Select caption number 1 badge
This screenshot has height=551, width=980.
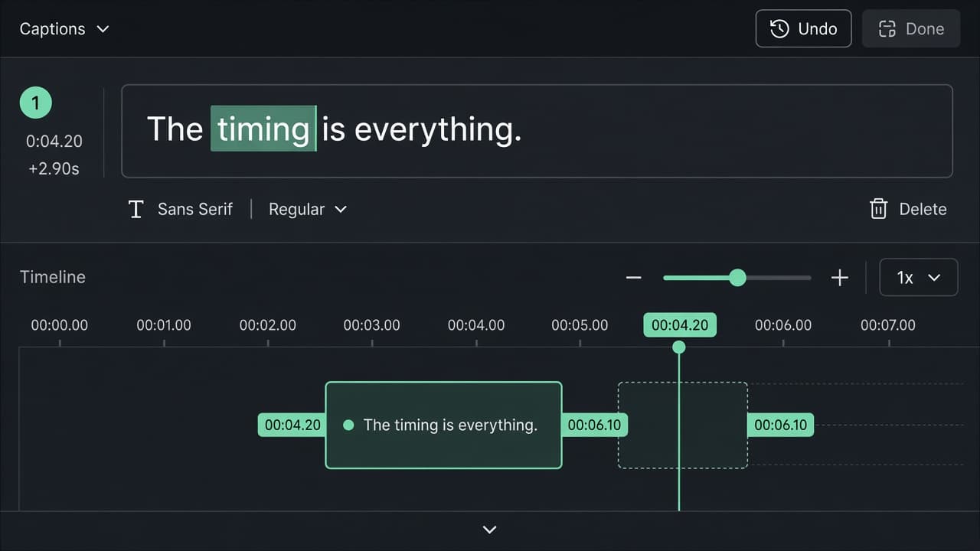pos(35,103)
